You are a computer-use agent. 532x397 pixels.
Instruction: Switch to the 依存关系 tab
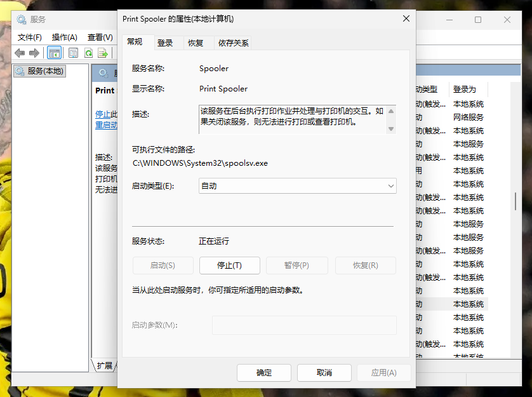pyautogui.click(x=234, y=43)
